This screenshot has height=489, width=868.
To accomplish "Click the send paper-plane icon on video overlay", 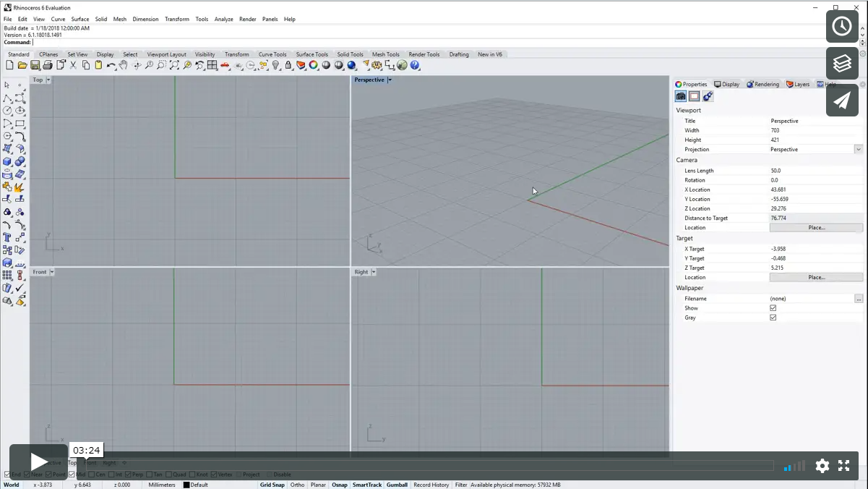I will [842, 101].
